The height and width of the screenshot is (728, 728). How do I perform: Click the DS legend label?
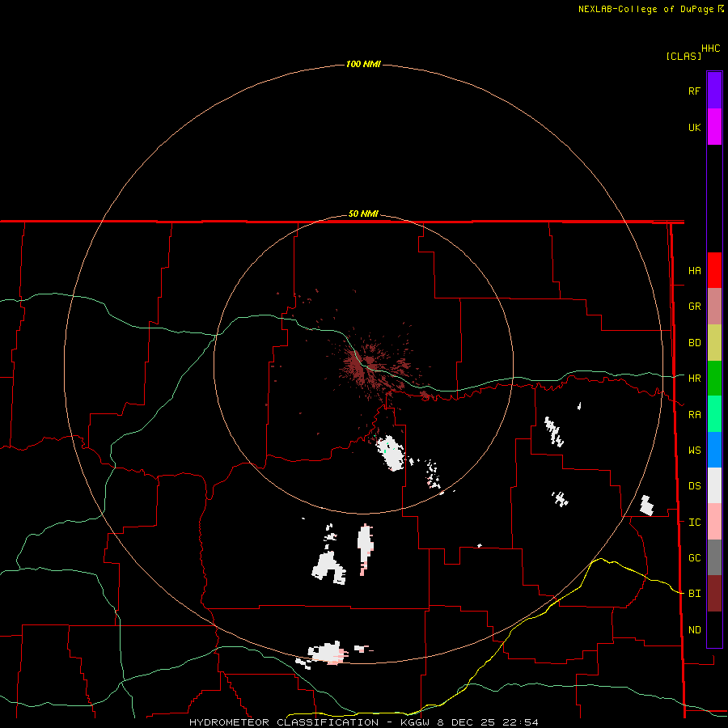click(x=694, y=486)
